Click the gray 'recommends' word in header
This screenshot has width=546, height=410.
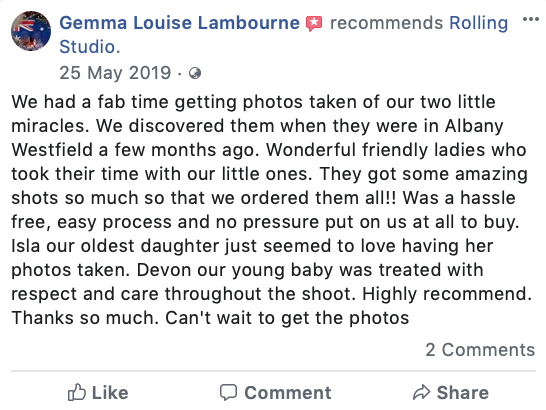(x=387, y=23)
